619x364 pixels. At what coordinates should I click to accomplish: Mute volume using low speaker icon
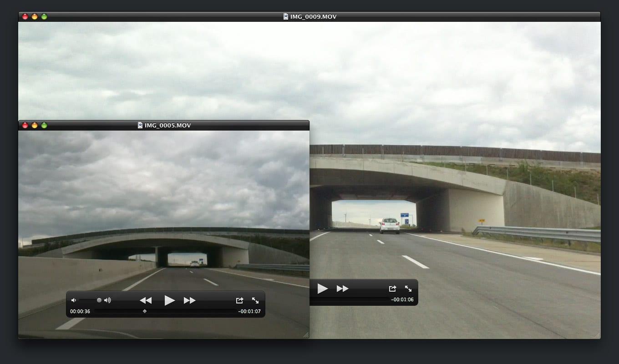point(74,300)
